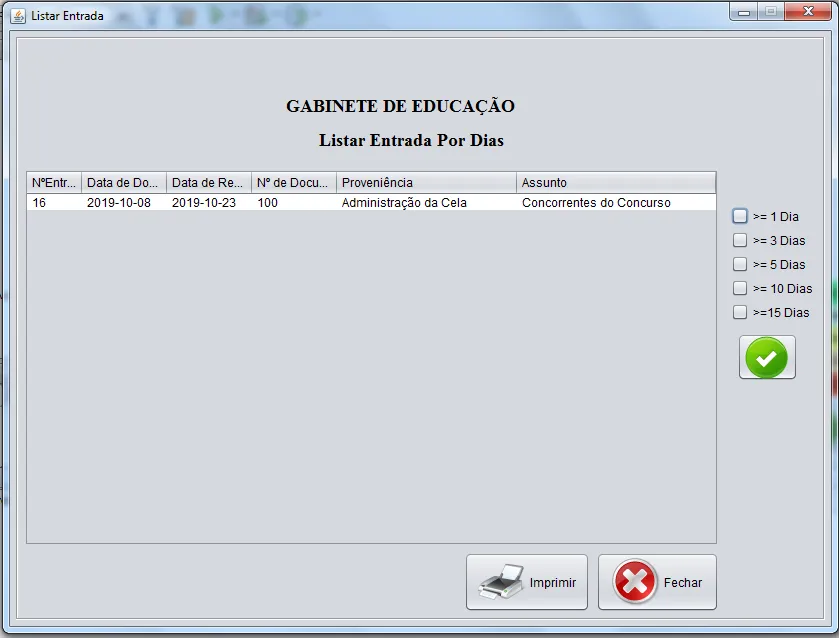Viewport: 840px width, 638px height.
Task: Select 'Administração da Cela' cell
Action: [x=426, y=202]
